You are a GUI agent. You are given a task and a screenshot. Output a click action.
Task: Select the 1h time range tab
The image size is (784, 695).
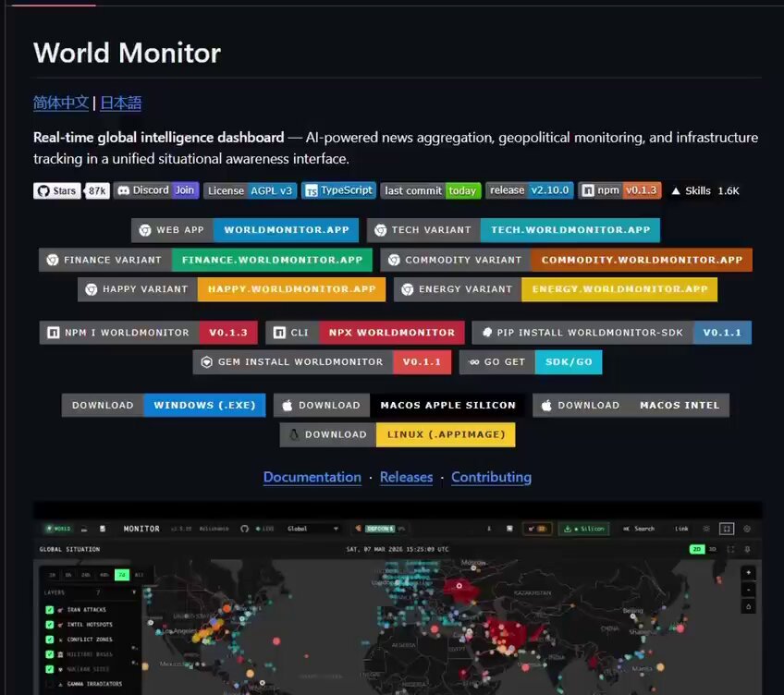[x=52, y=575]
